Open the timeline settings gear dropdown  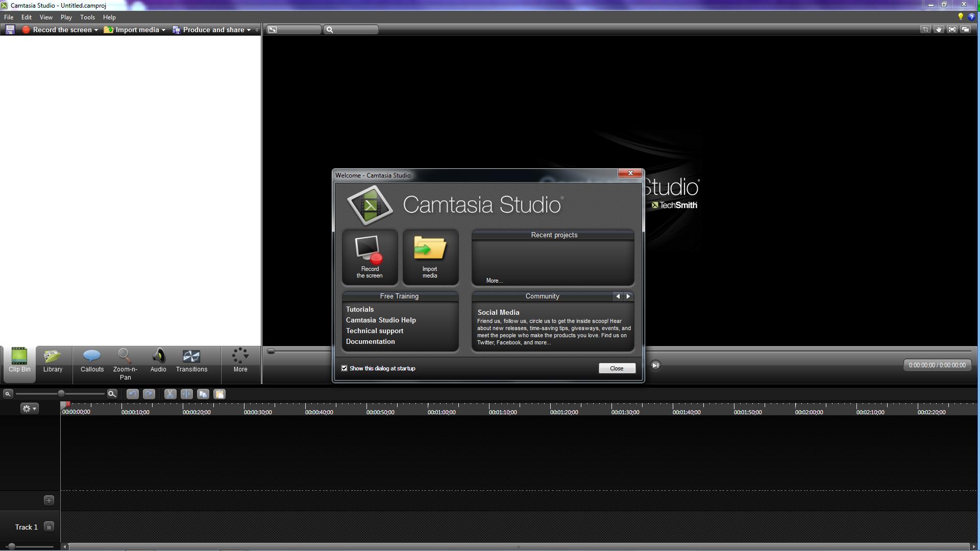(29, 409)
